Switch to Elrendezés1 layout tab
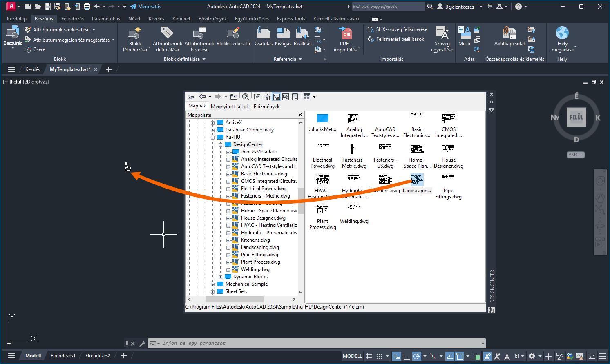Image resolution: width=610 pixels, height=364 pixels. 63,356
